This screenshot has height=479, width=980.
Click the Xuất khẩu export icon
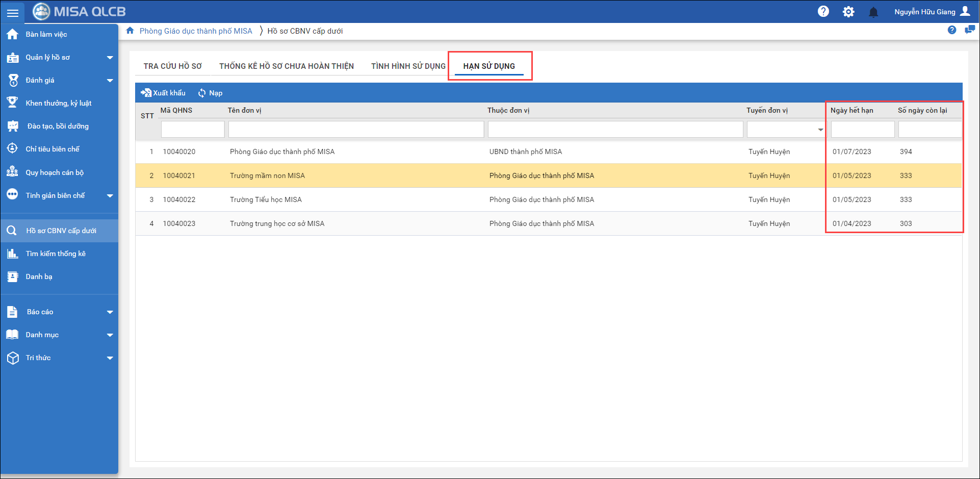(x=146, y=93)
